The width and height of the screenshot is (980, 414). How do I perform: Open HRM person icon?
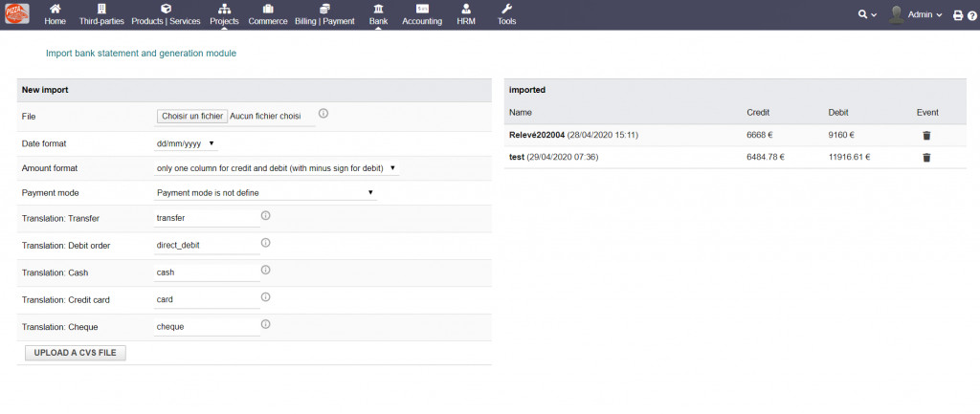[x=466, y=9]
